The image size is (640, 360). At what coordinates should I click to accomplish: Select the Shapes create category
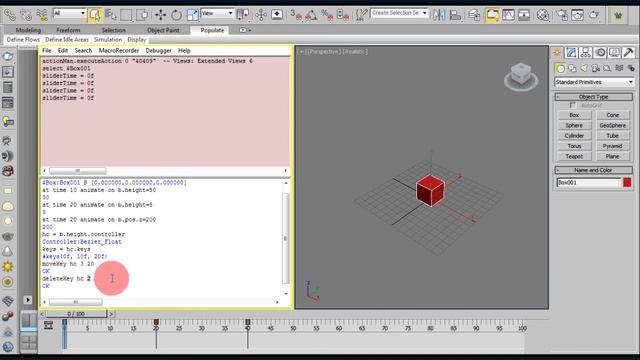click(572, 68)
